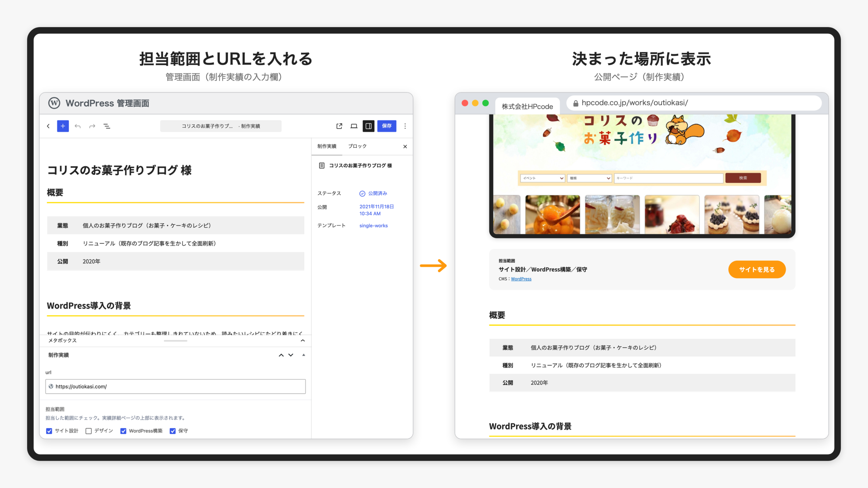The image size is (868, 488).
Task: Uncheck the 保守 checkbox
Action: click(173, 431)
